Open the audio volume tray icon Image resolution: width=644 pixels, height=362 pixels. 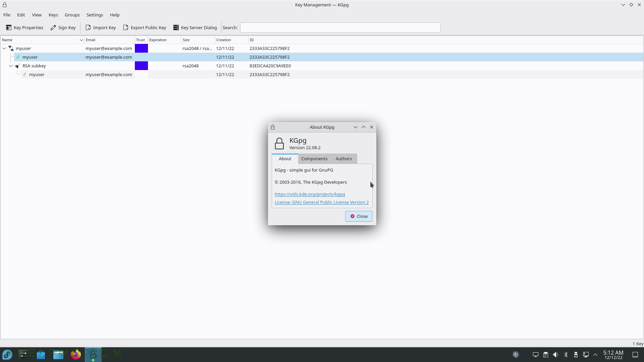click(556, 355)
